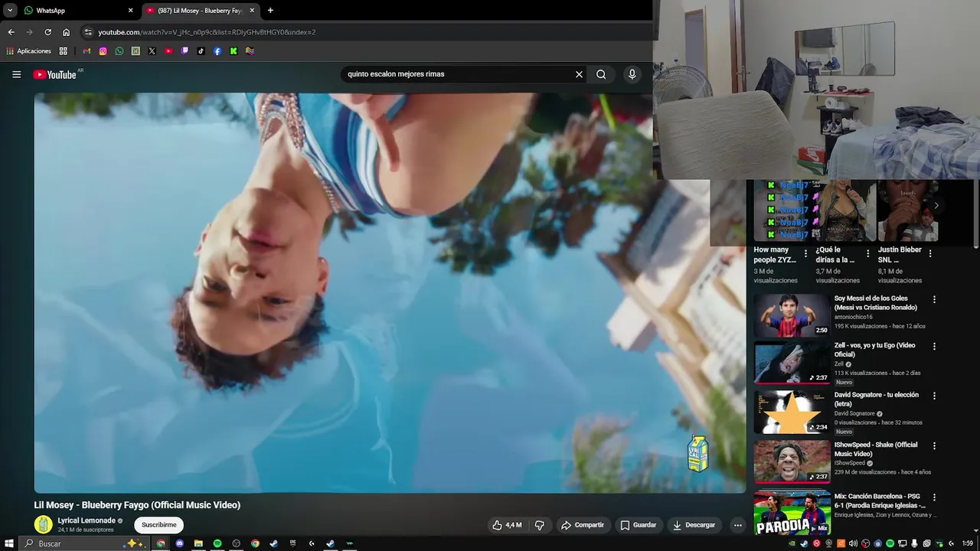
Task: Play 'David Sognatore - tu elección' thumbnail
Action: 792,412
